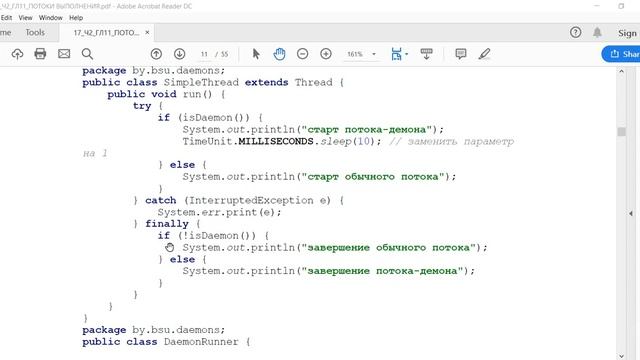
Task: Open the find text magnifier
Action: point(87,54)
